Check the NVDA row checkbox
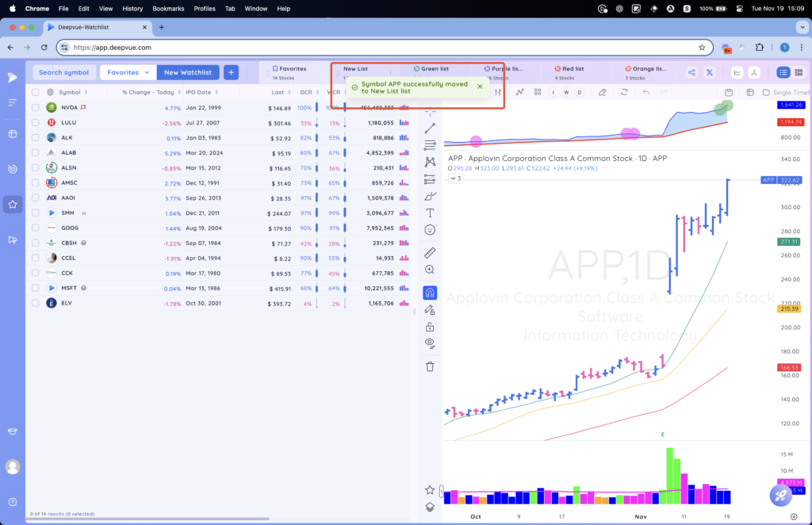The width and height of the screenshot is (812, 525). click(35, 108)
